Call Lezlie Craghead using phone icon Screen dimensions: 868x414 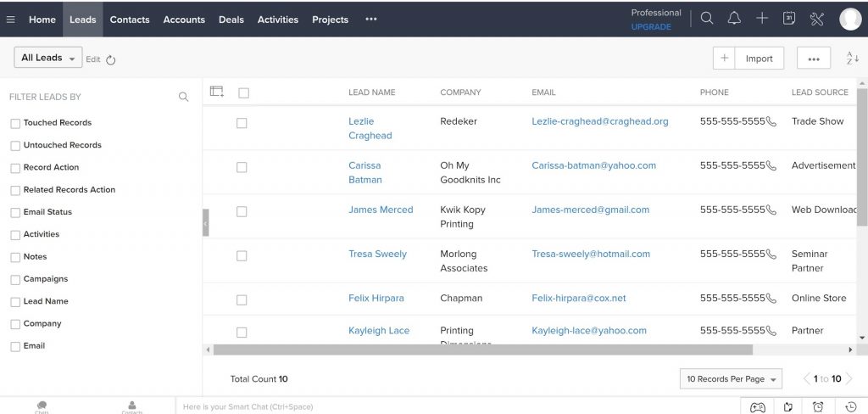771,121
